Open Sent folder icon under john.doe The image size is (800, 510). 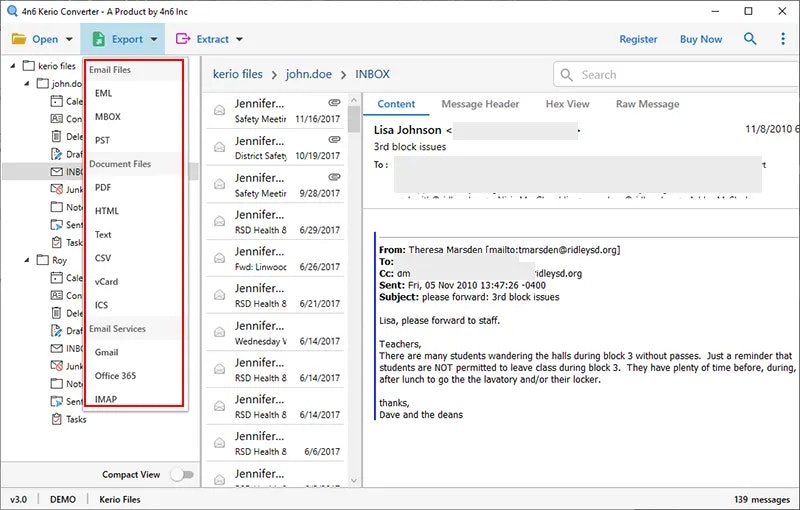click(x=56, y=225)
